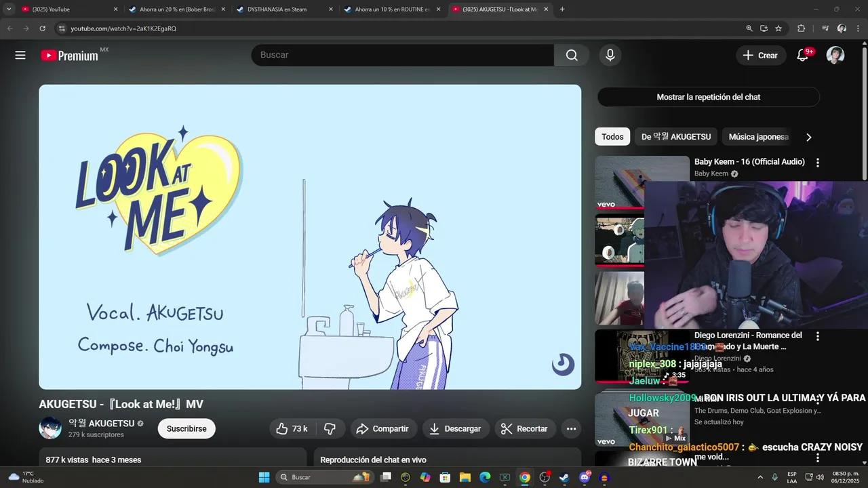Go back in browser history

[9, 28]
